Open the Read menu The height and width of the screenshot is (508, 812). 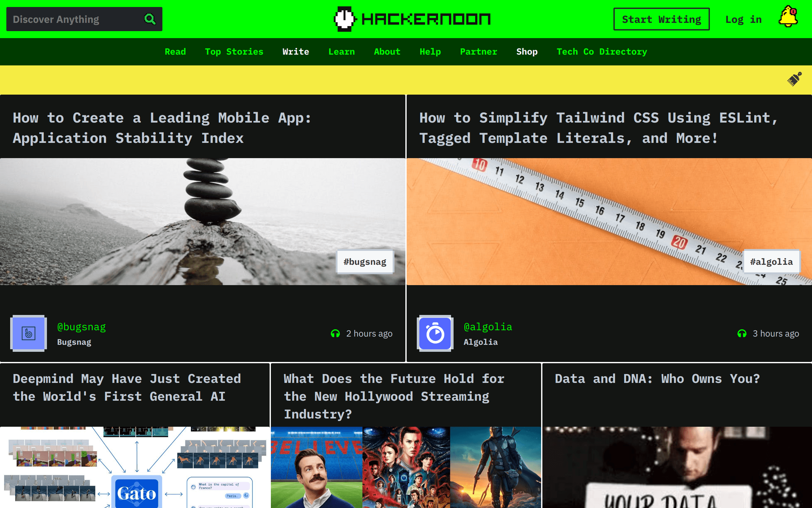175,52
